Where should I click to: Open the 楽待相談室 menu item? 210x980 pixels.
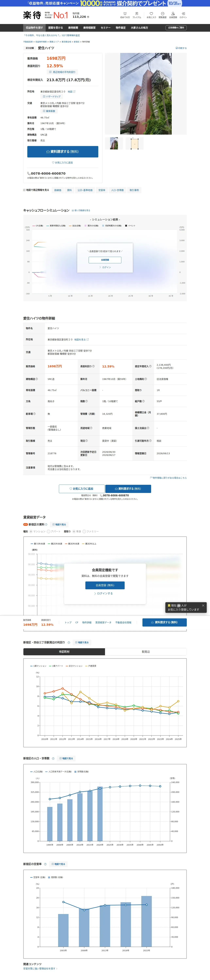[90, 28]
